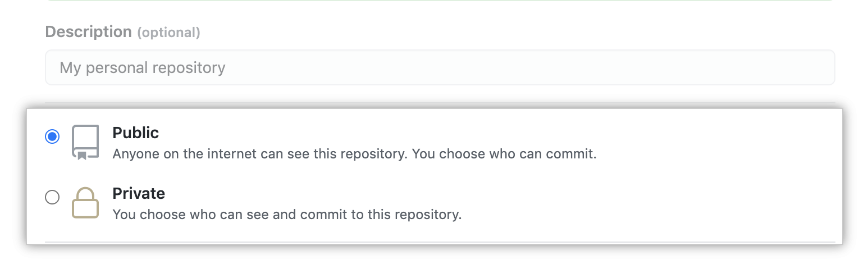Click the bold 'Public' option label

136,133
